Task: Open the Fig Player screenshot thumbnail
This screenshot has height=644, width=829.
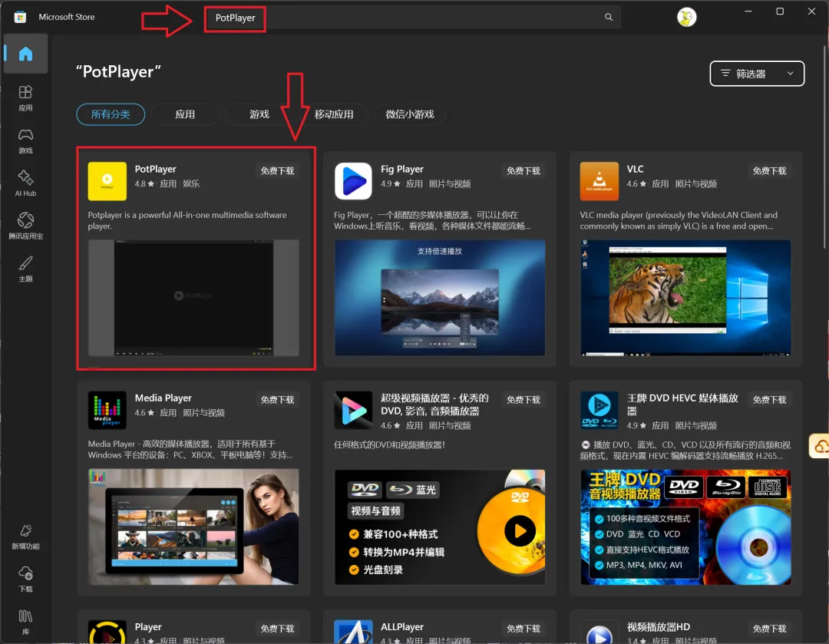Action: (x=439, y=298)
